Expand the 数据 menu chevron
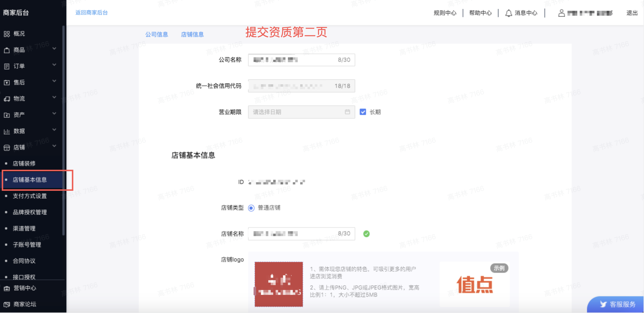The width and height of the screenshot is (644, 313). pos(54,130)
